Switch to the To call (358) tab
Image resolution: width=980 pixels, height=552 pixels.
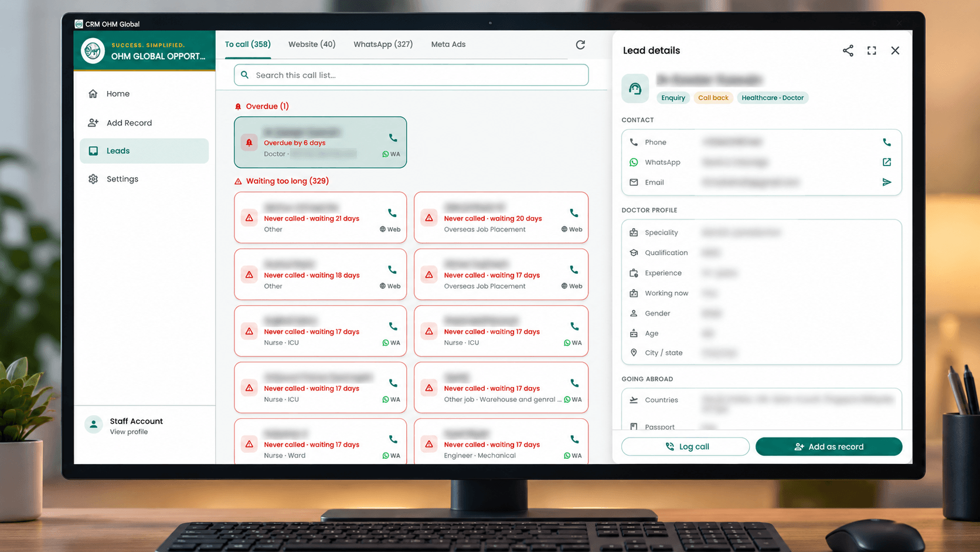[248, 45]
